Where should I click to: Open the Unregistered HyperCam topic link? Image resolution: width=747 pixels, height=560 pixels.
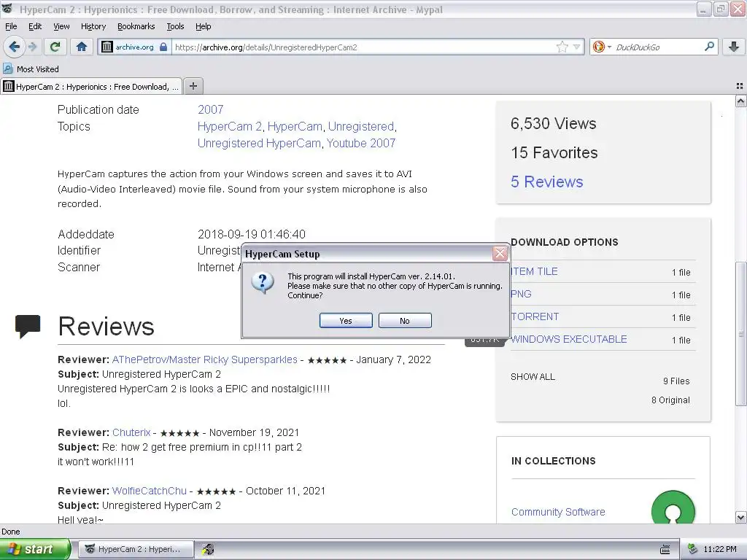click(259, 143)
